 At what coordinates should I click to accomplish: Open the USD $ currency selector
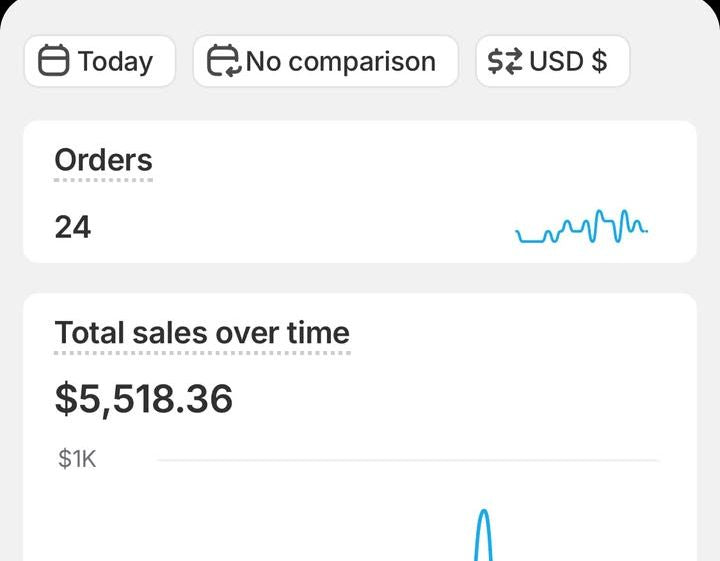tap(553, 61)
